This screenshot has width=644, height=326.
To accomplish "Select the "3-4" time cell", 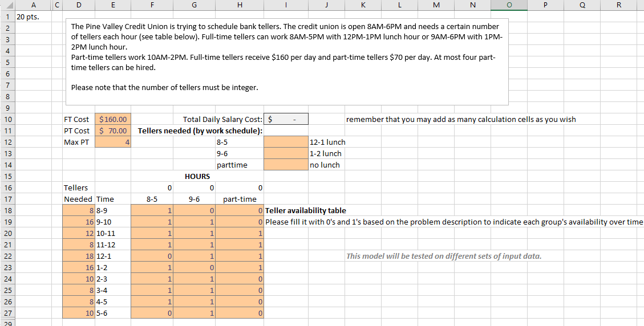I will [113, 291].
